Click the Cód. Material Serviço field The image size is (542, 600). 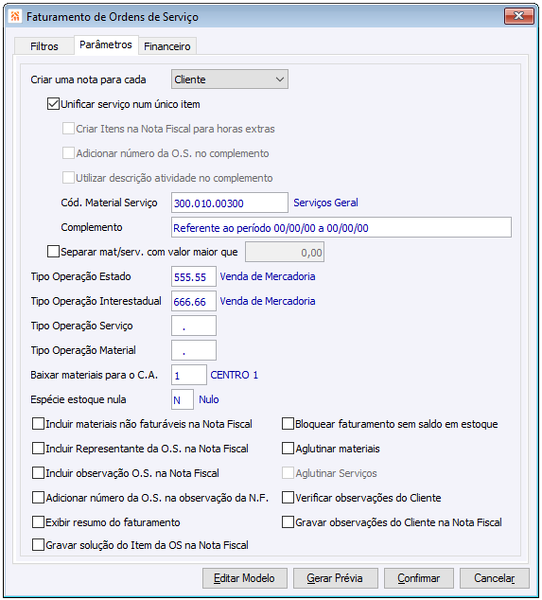click(230, 203)
